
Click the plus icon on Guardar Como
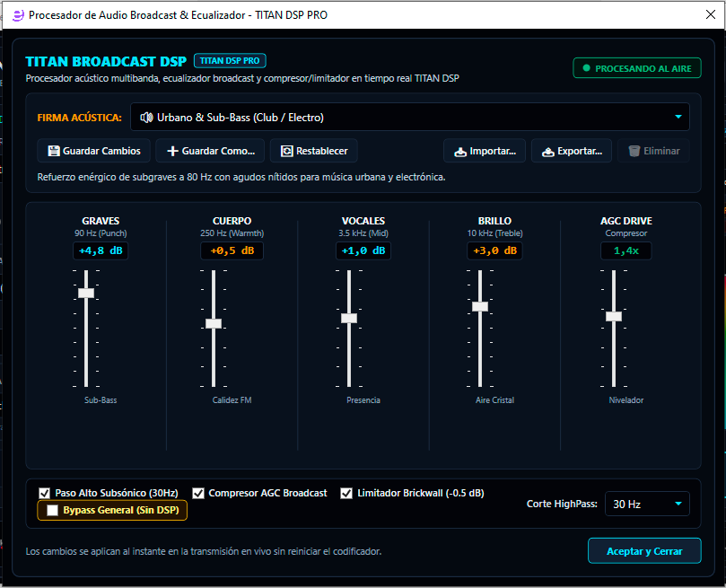tap(172, 151)
